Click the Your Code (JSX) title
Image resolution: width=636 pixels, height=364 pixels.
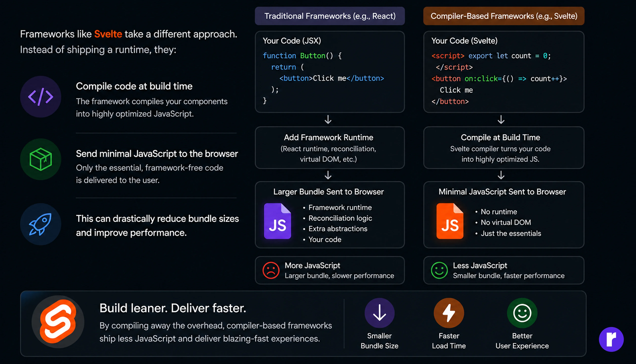(292, 41)
